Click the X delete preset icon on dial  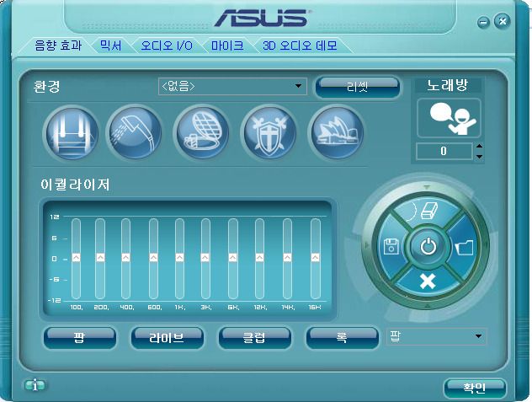pos(428,281)
